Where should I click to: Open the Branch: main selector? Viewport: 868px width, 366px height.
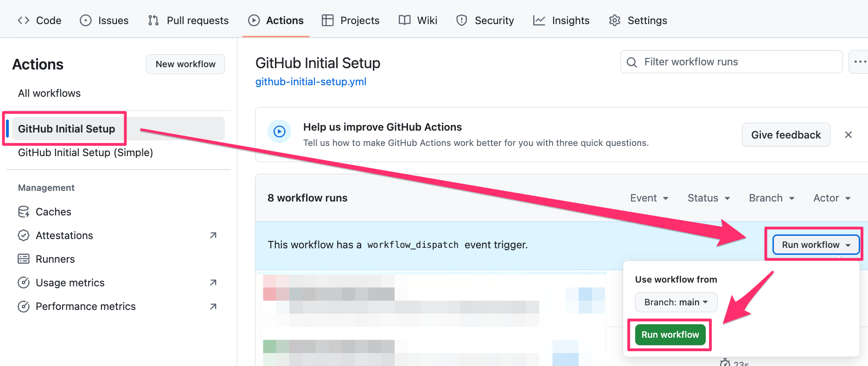[676, 302]
